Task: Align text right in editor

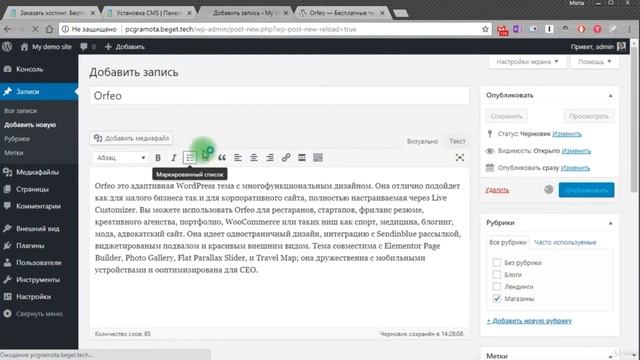Action: [269, 158]
